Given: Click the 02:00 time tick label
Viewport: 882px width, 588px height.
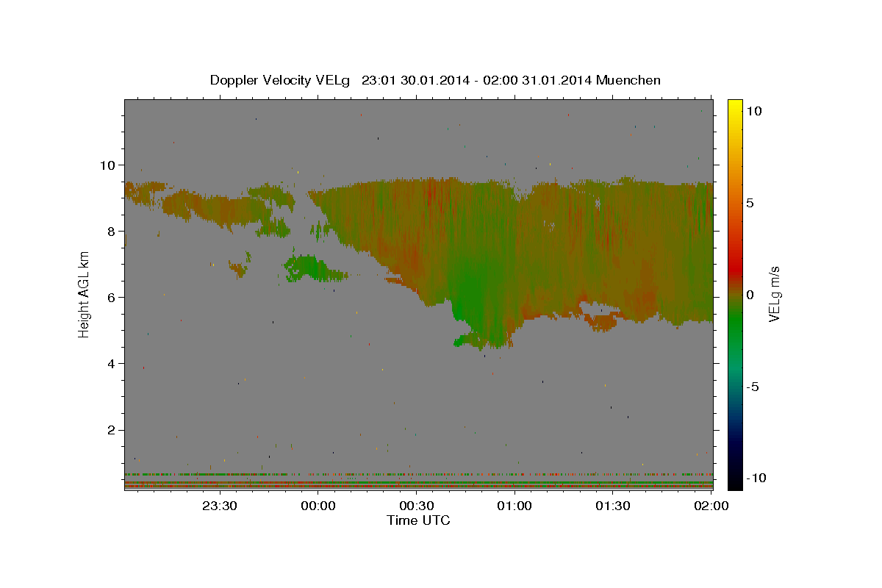Looking at the screenshot, I should pos(711,506).
